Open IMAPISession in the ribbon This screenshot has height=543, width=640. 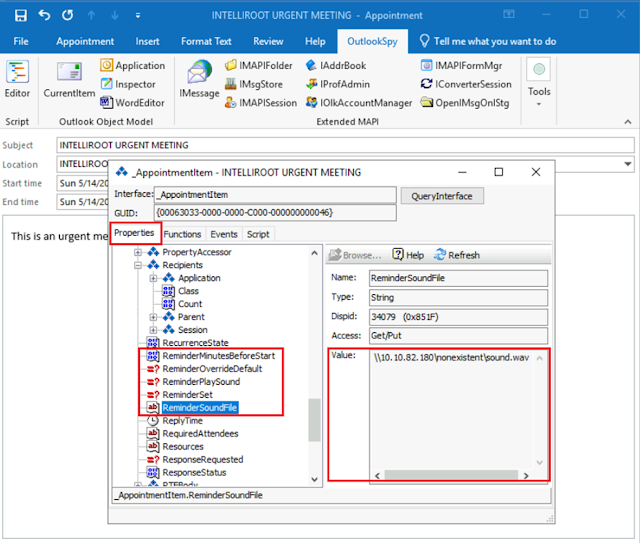[x=261, y=102]
